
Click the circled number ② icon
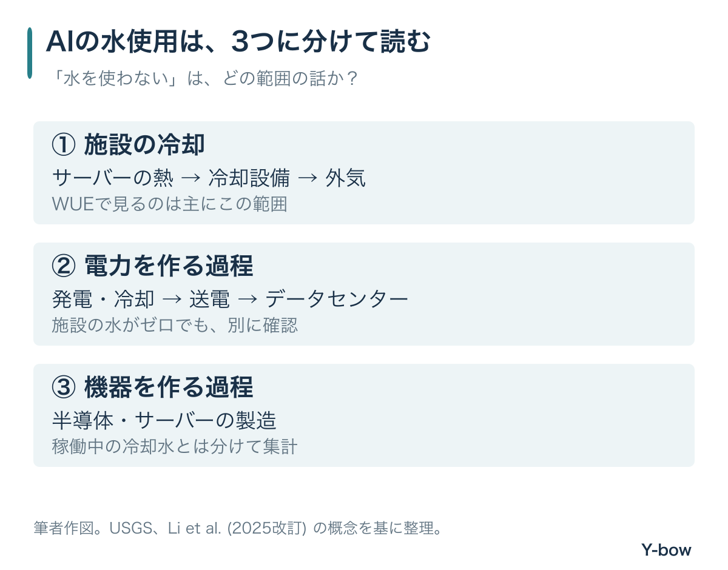pyautogui.click(x=64, y=266)
